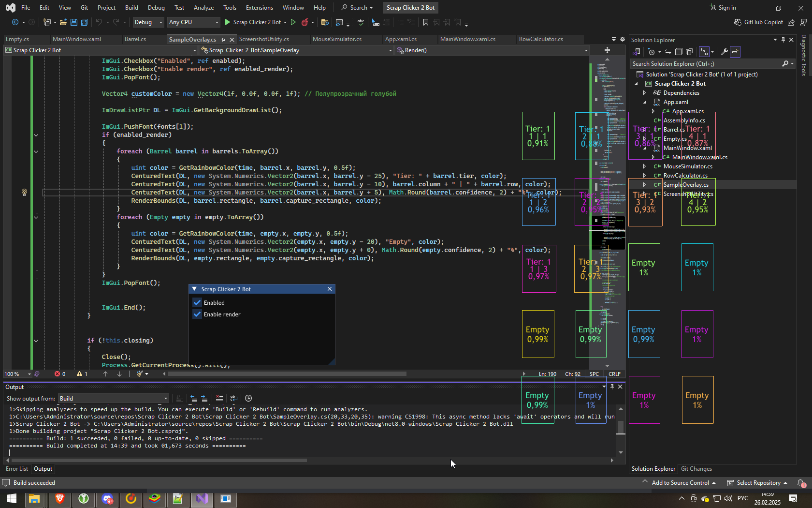Start without debugging using the green outline arrow
This screenshot has height=508, width=812.
click(x=293, y=22)
